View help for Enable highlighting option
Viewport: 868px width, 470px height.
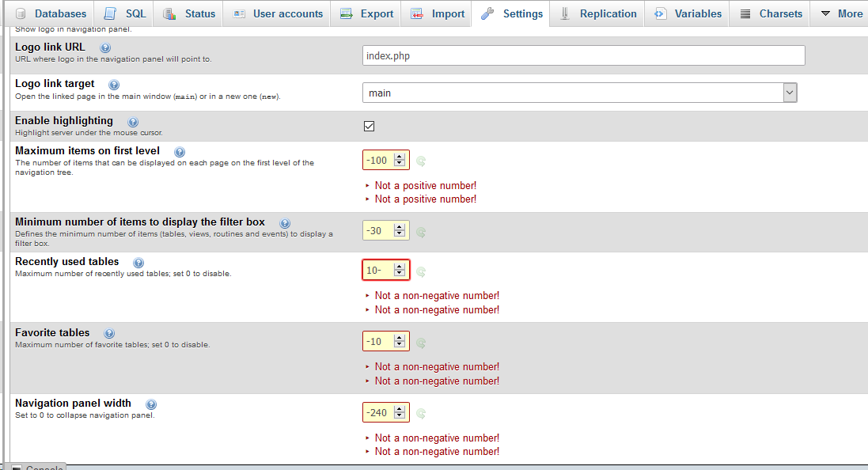point(132,122)
